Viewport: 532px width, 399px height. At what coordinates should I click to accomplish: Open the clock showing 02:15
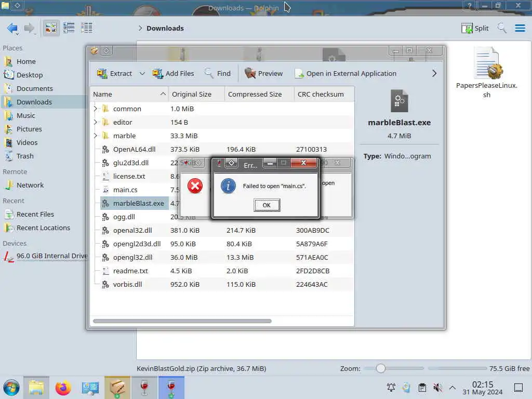pos(483,388)
